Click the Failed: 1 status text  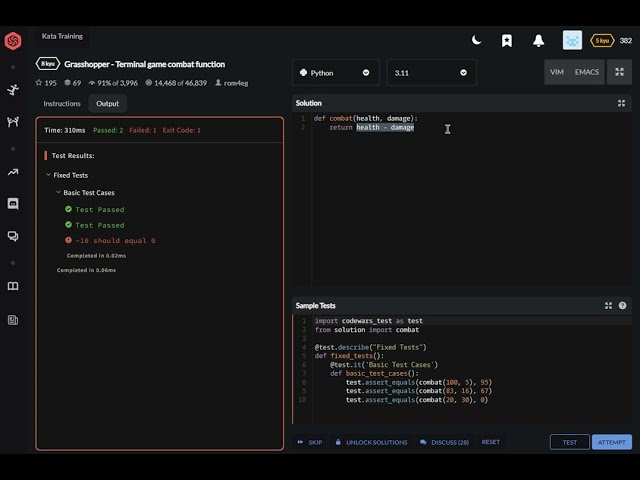(x=142, y=130)
